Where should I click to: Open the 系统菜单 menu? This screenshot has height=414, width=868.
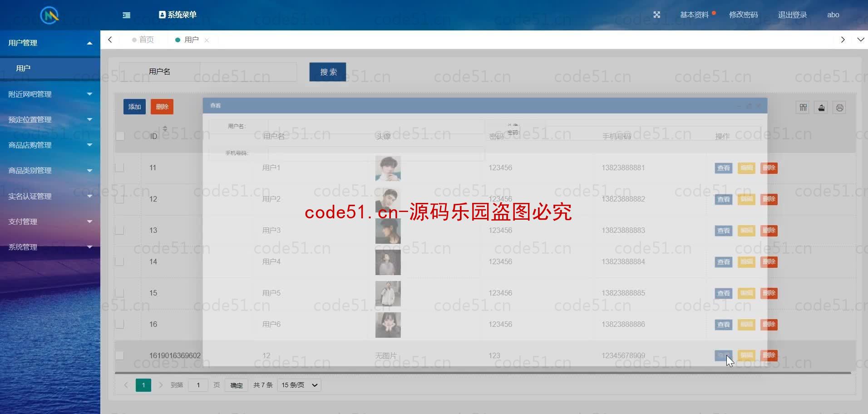pyautogui.click(x=178, y=15)
